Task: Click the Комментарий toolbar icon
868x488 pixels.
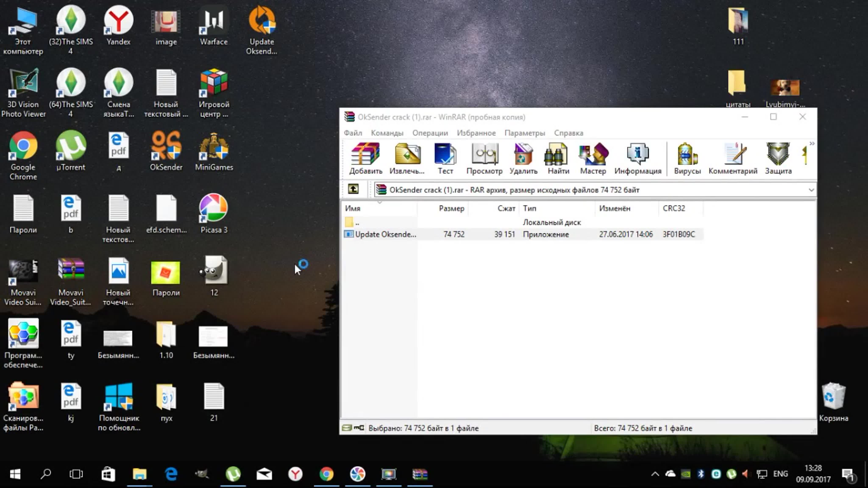Action: click(x=733, y=158)
